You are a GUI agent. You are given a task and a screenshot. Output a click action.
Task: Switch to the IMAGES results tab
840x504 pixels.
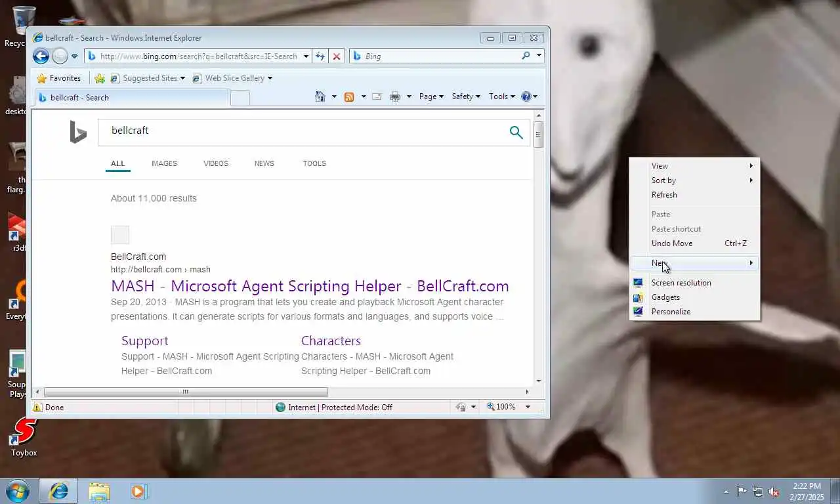click(164, 163)
